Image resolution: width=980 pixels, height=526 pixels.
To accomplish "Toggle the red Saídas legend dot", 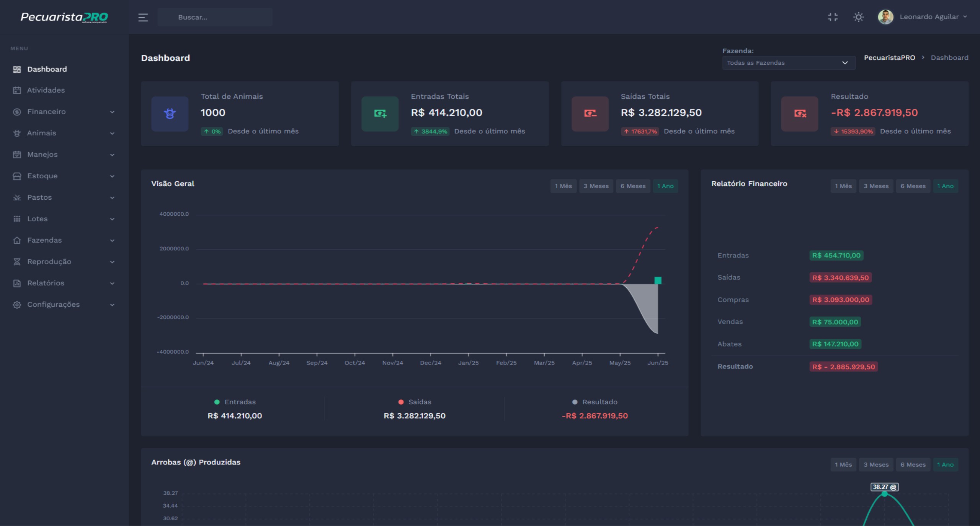I will 401,402.
